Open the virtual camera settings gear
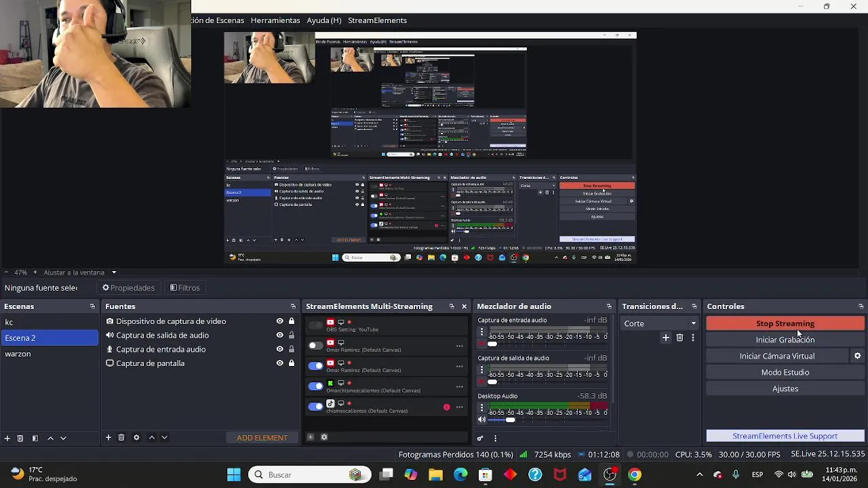Viewport: 868px width, 488px height. pos(857,356)
